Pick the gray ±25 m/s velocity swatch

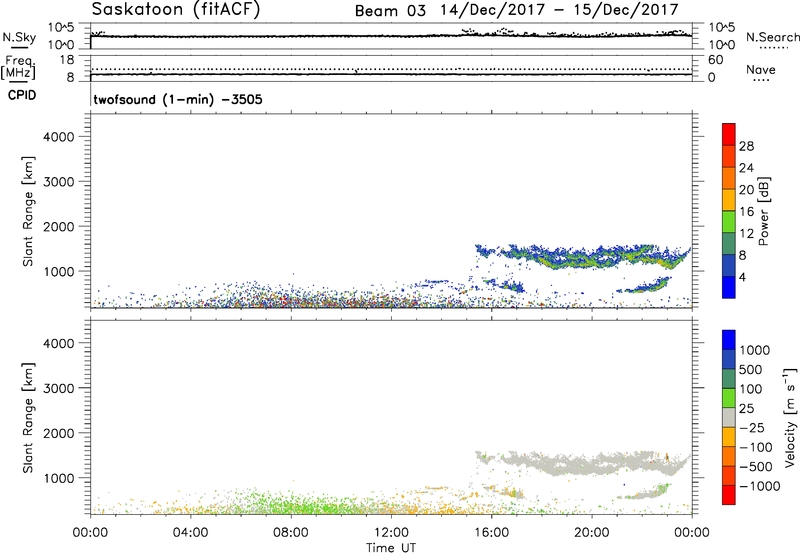pos(729,417)
